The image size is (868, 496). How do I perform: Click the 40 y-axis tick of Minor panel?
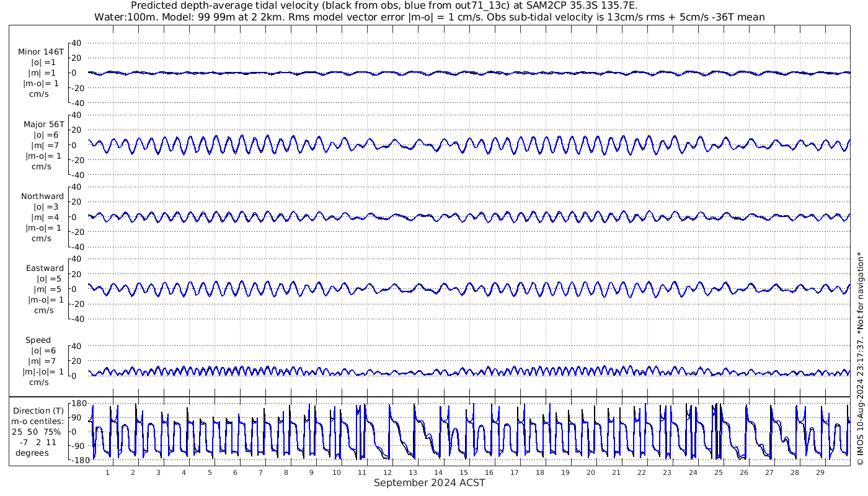click(77, 43)
